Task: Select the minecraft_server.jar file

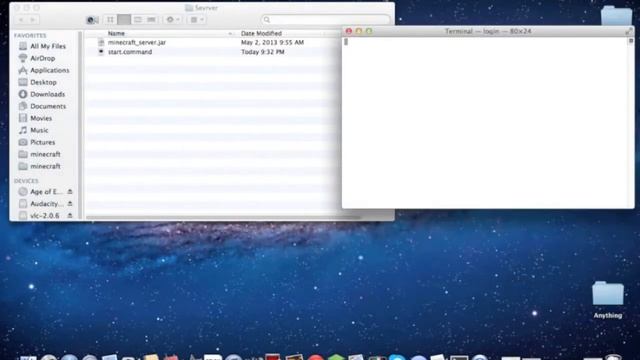Action: (137, 42)
